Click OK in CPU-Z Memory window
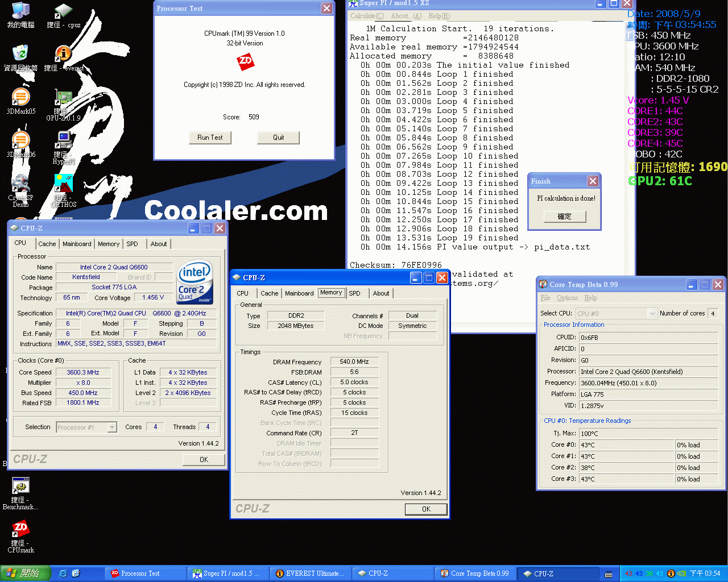This screenshot has height=582, width=728. (x=426, y=509)
